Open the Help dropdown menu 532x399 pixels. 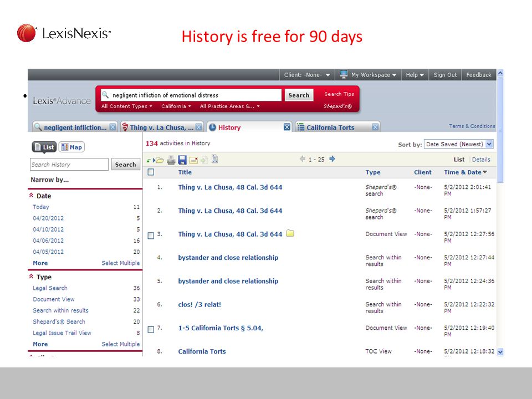click(415, 75)
